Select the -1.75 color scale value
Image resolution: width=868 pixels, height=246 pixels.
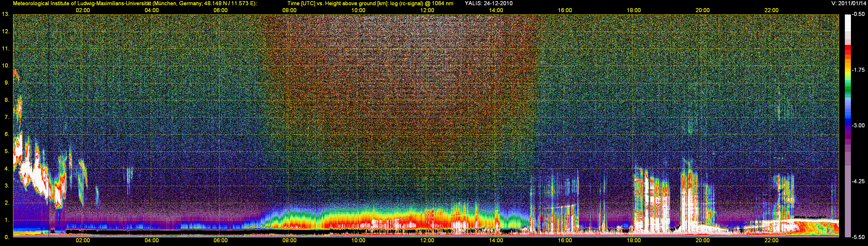tap(858, 70)
